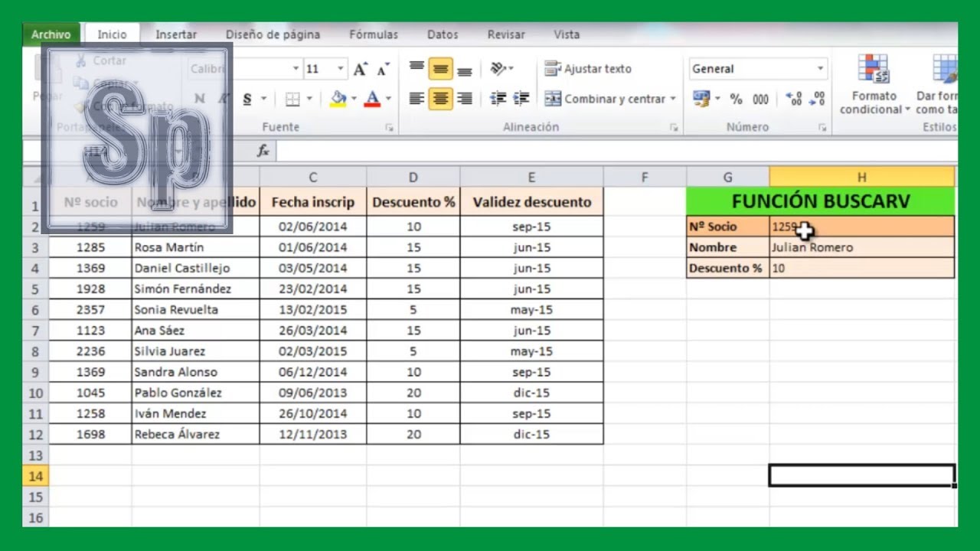Image resolution: width=980 pixels, height=551 pixels.
Task: Expand the Combinar y centrar dropdown arrow
Action: point(673,99)
